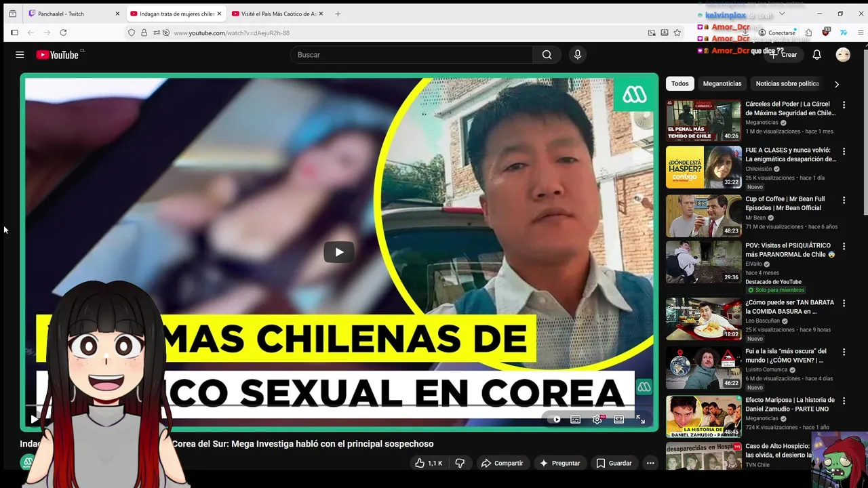Click the Preguntar button

[x=559, y=463]
